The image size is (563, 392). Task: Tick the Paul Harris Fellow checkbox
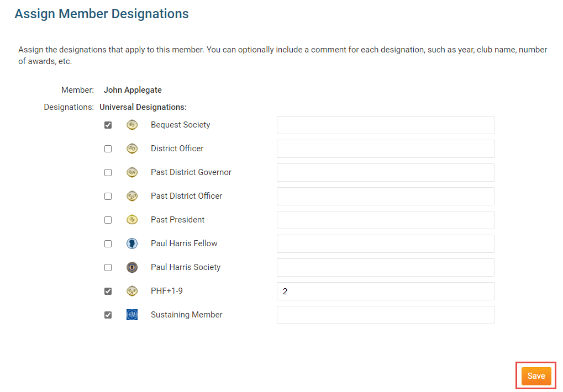tap(108, 243)
